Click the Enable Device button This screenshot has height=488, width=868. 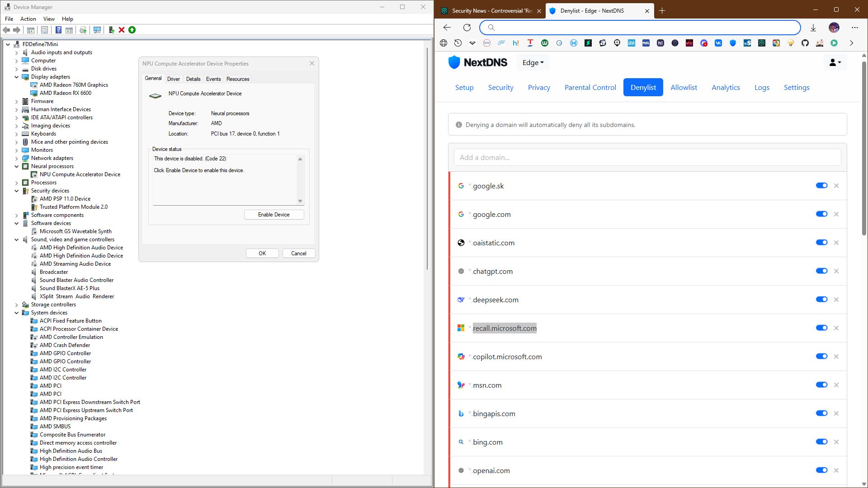pyautogui.click(x=274, y=215)
